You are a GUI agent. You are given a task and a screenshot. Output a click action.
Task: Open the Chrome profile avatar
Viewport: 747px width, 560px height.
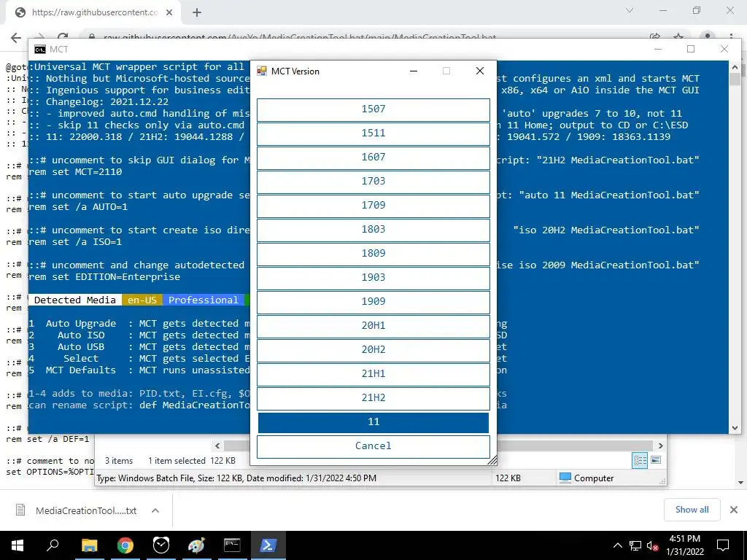pos(708,36)
